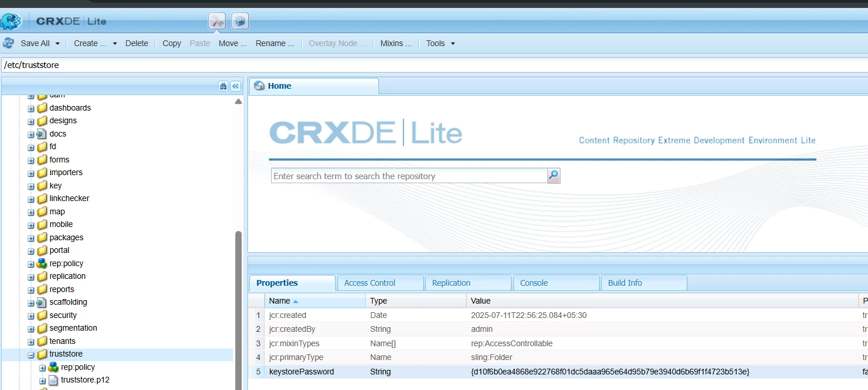
Task: Click the tree scrollbar up arrow
Action: coord(238,101)
